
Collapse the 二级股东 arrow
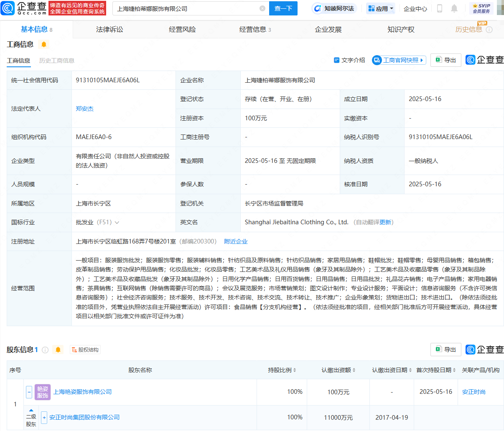(x=31, y=410)
